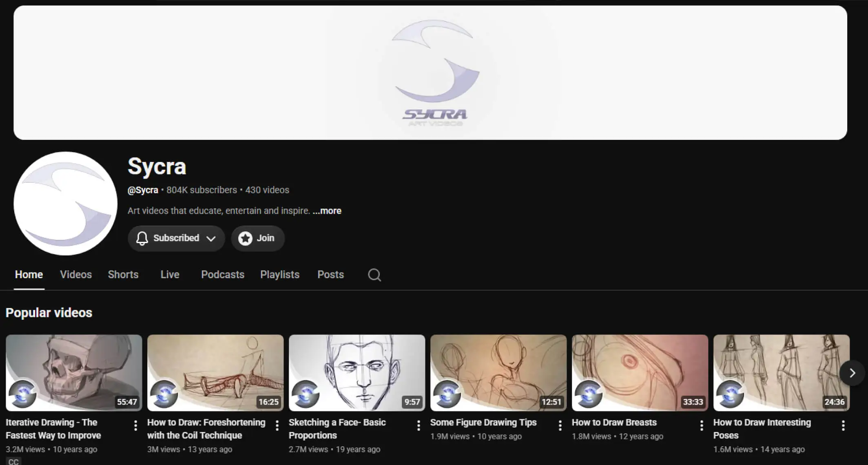Play the poses thumbnail with duration 24:36
868x465 pixels.
point(782,373)
